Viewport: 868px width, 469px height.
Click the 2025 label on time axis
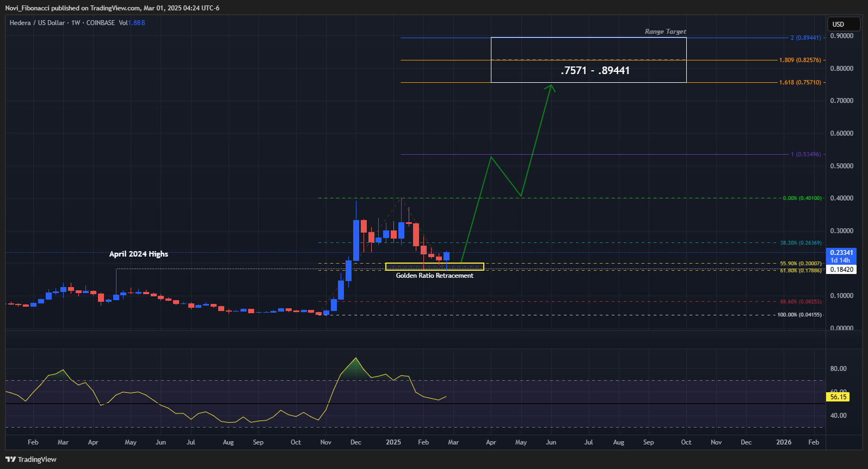pos(393,442)
